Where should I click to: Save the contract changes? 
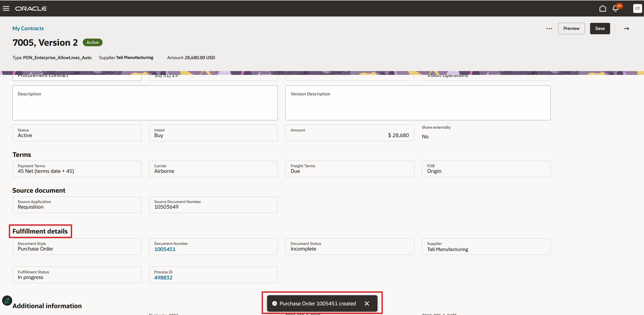pos(600,28)
